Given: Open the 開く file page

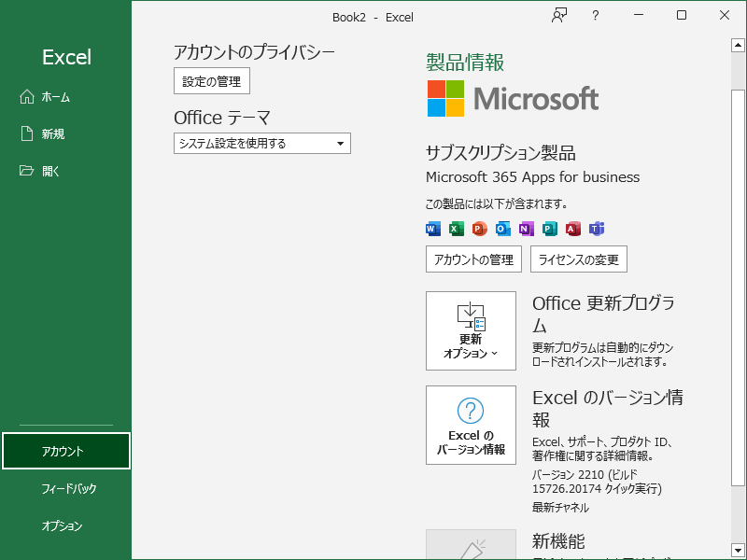Looking at the screenshot, I should 65,171.
